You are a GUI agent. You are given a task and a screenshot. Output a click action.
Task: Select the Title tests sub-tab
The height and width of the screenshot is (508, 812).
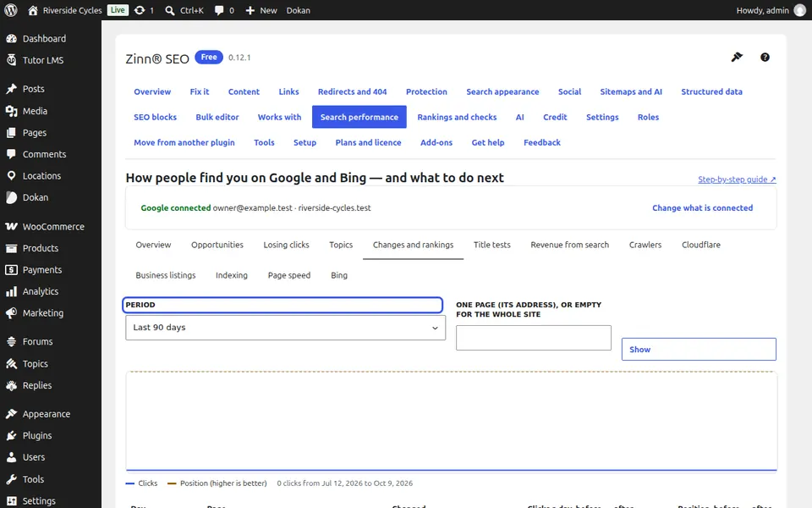pyautogui.click(x=492, y=245)
